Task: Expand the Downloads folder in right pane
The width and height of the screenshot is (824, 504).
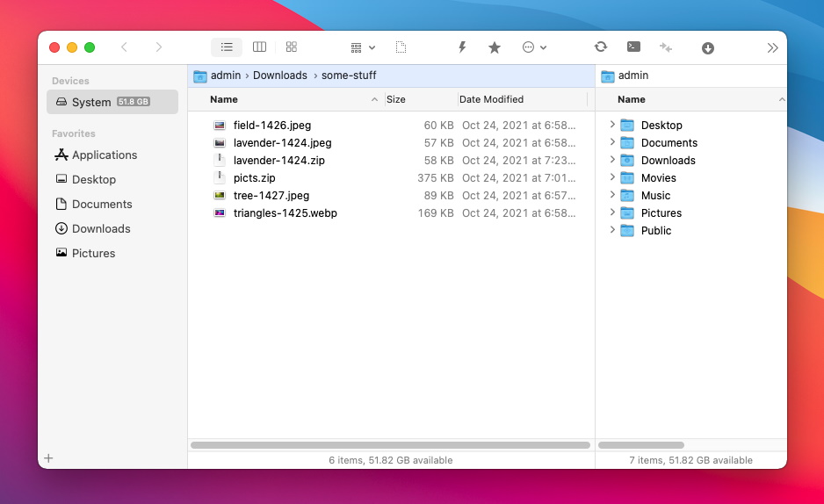Action: (612, 160)
